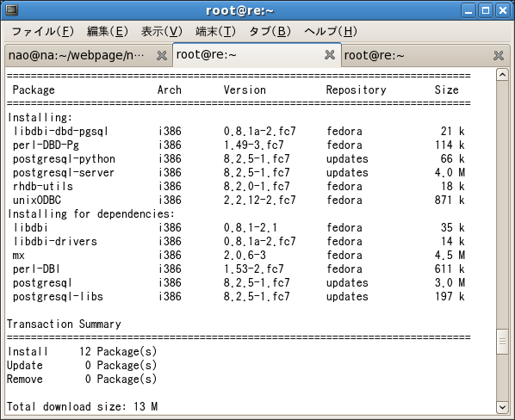Click the postgresql-server package name

pyautogui.click(x=64, y=173)
